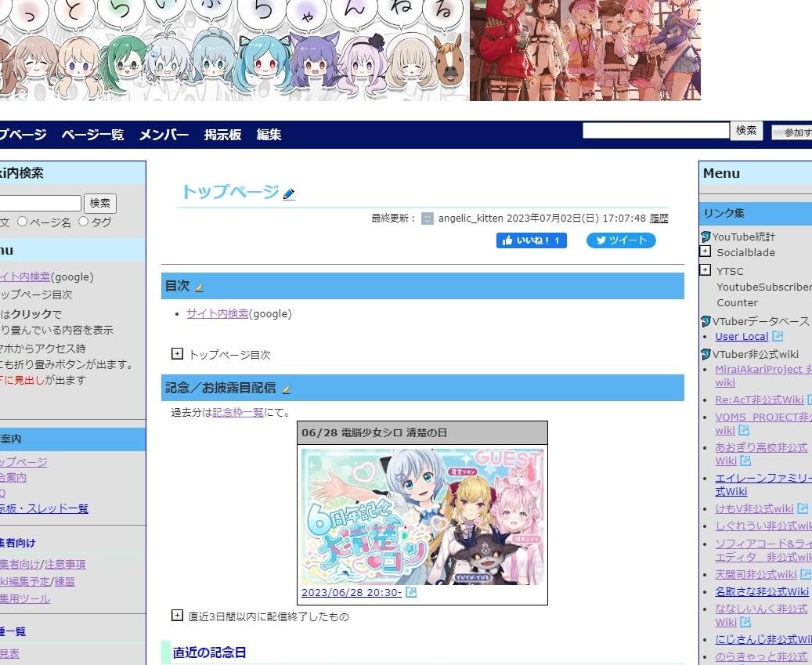Open 天開司非公式wiki link
The height and width of the screenshot is (665, 812).
(x=756, y=574)
